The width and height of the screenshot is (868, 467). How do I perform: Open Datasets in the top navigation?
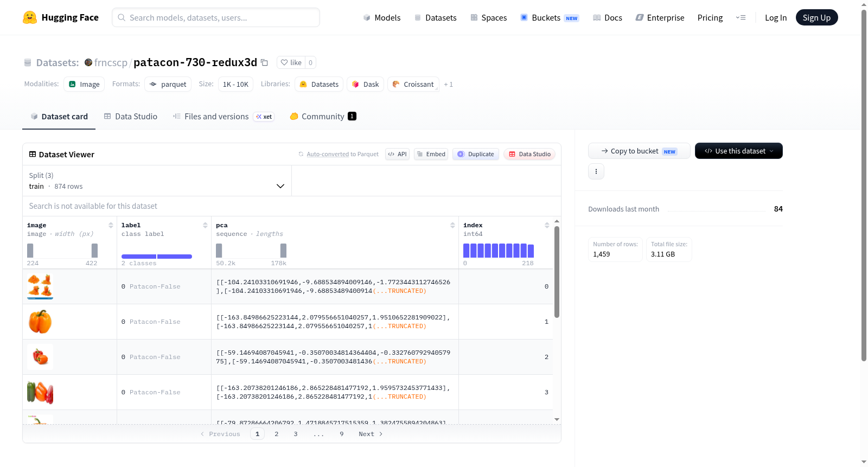click(x=436, y=17)
